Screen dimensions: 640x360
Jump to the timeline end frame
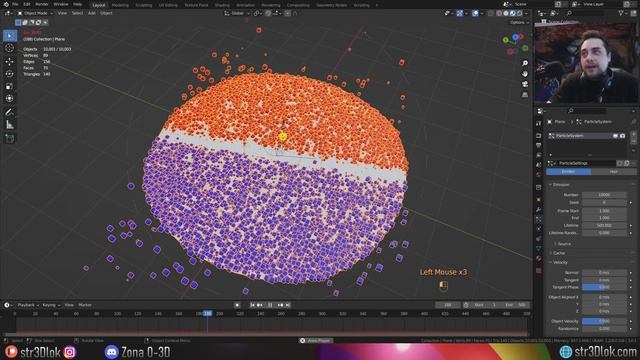(288, 305)
